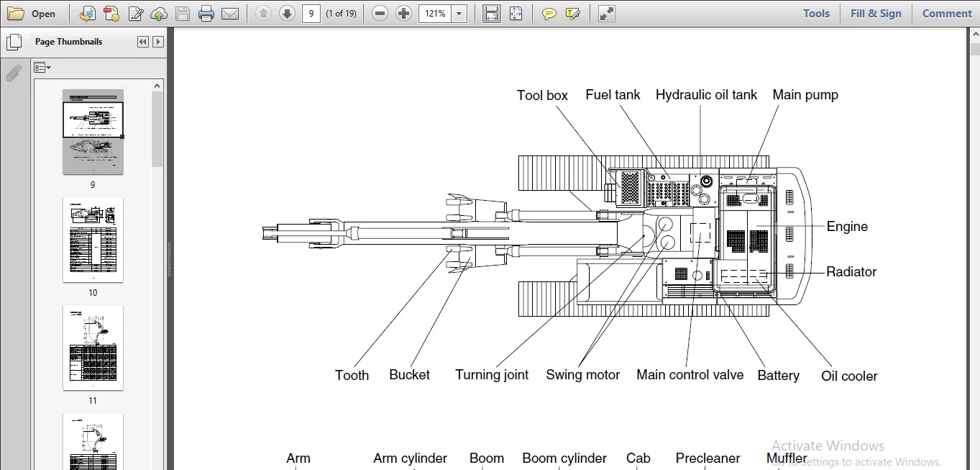Click the thumbnail panel scrollbar thumb

(x=157, y=130)
